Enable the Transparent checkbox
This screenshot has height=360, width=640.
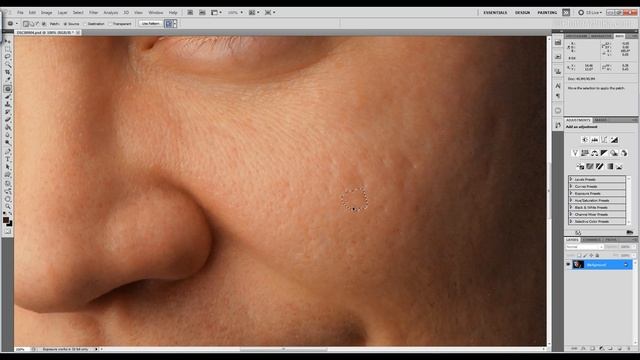(120, 24)
